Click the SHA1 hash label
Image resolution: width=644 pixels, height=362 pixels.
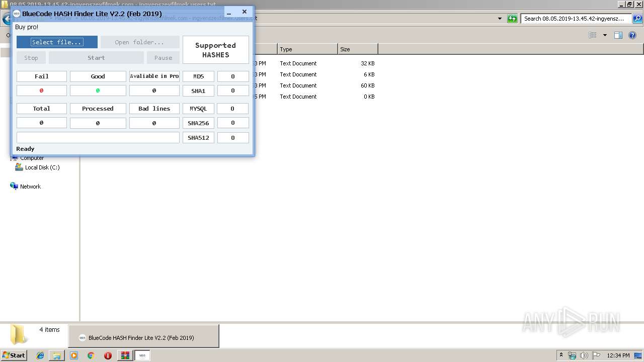tap(198, 91)
